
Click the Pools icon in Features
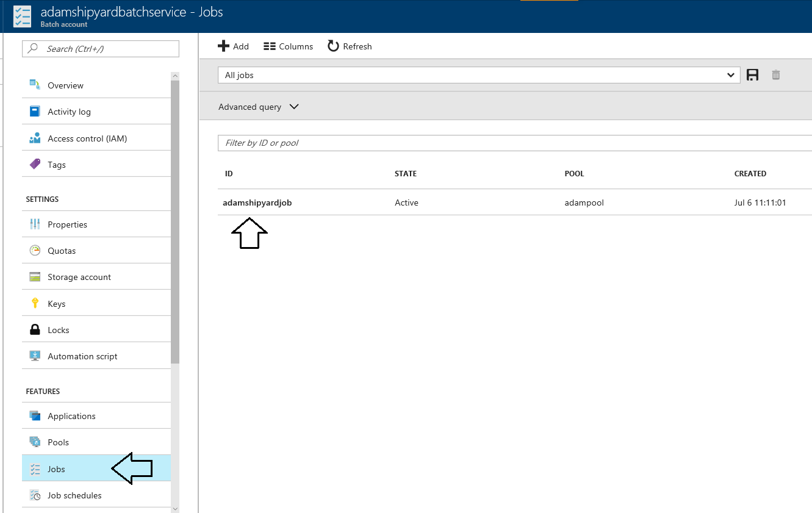(35, 442)
